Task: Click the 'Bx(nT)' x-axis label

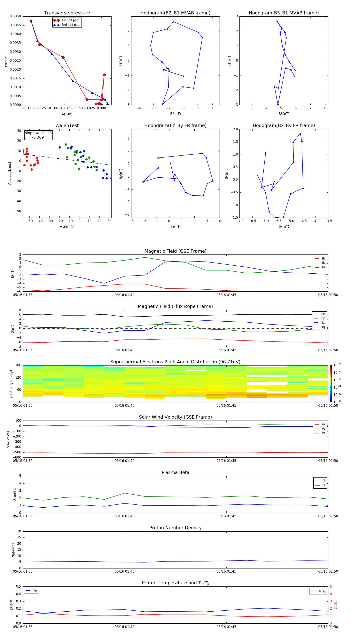Action: [284, 227]
